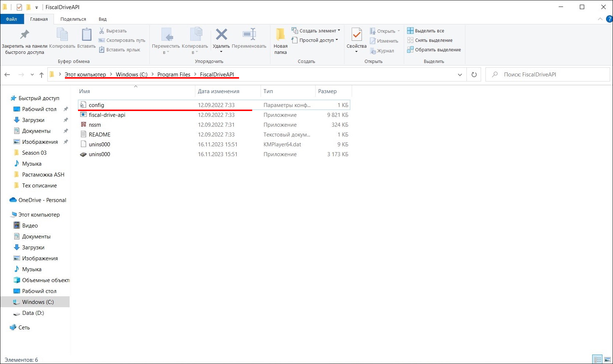Sort by the Тип column header
Viewport: 613px width, 364px height.
pos(288,91)
